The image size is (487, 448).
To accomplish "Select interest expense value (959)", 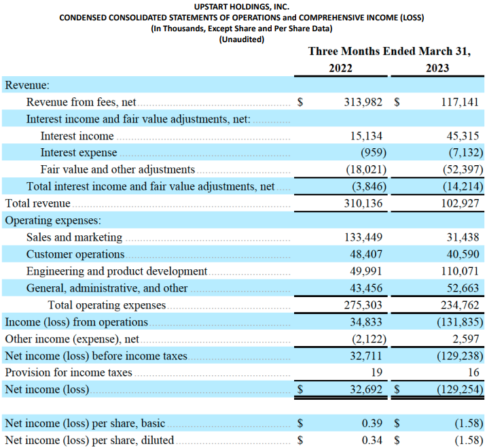I will point(374,153).
